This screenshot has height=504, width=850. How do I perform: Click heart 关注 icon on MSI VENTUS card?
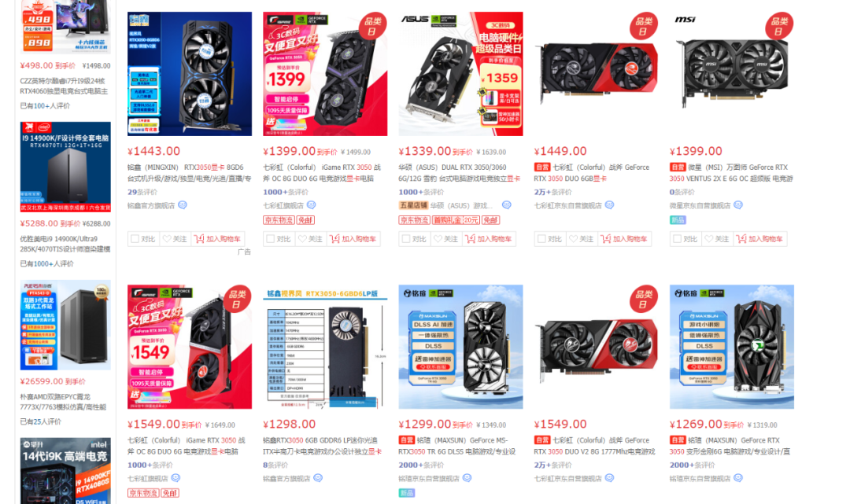pos(709,239)
